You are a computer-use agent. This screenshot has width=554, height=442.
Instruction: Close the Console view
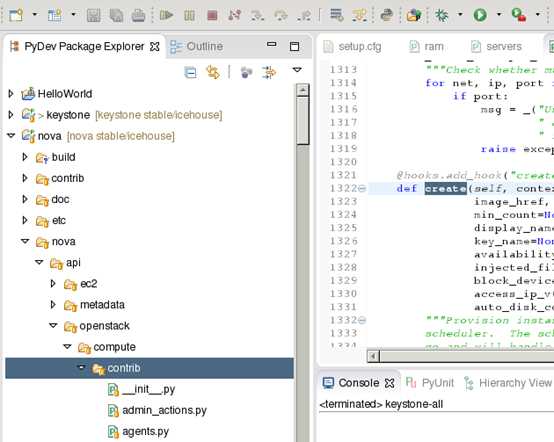coord(389,383)
